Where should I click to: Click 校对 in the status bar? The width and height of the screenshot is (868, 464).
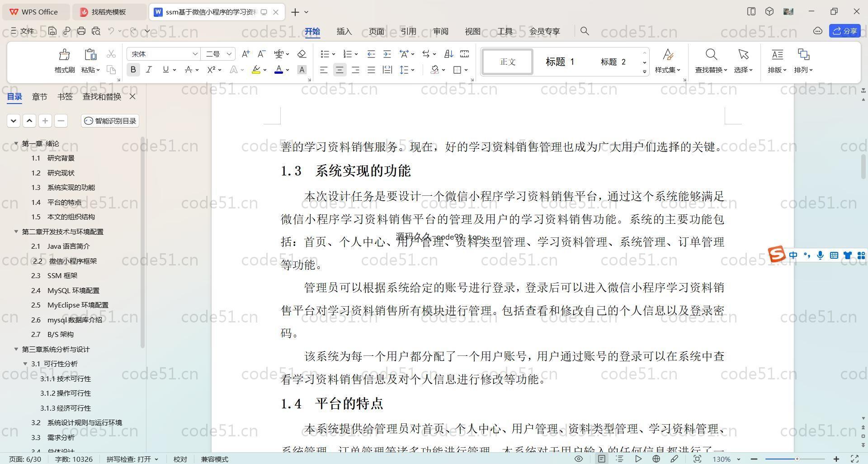[180, 459]
